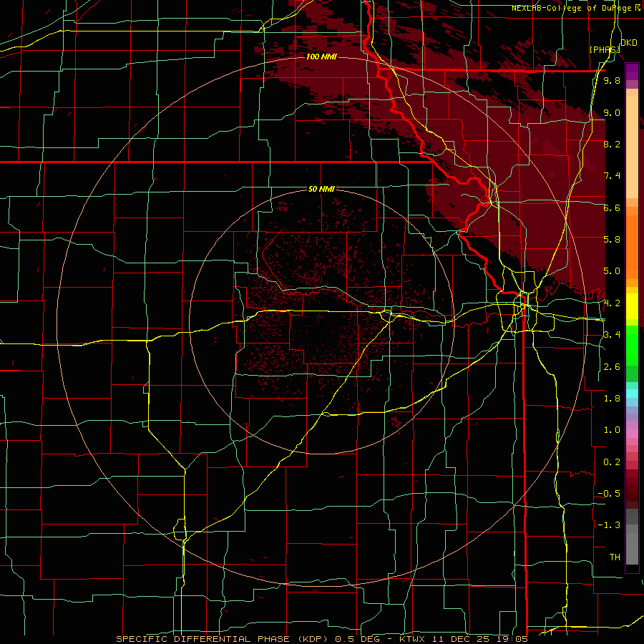Viewport: 644px width, 644px height.
Task: Click the 9.0 value on the scale
Action: click(612, 112)
